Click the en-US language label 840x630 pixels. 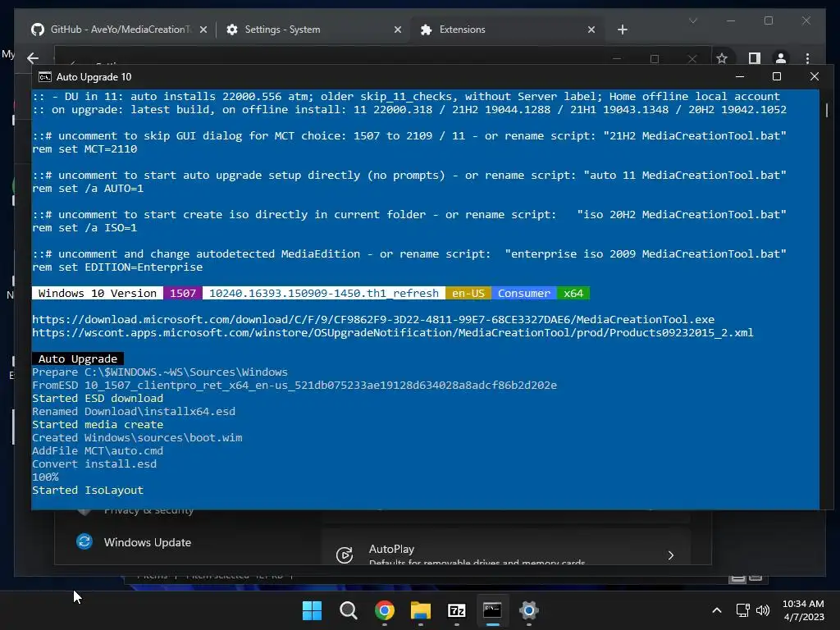[x=468, y=293]
